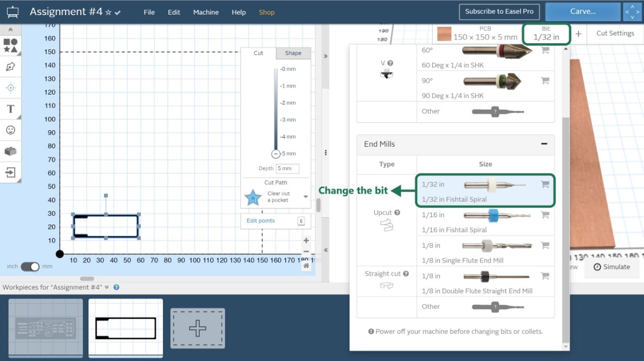Select the 1/16 in Fishtail Spiral bit
Screen dimensions: 644x361
click(486, 221)
